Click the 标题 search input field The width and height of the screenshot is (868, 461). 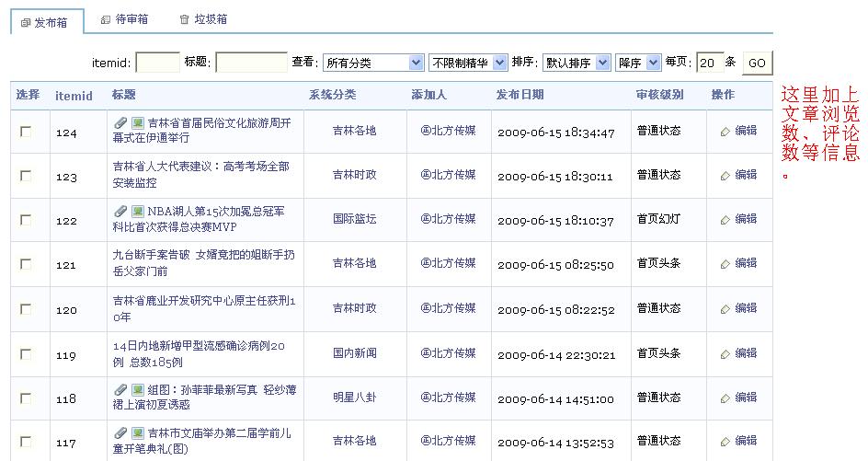251,63
